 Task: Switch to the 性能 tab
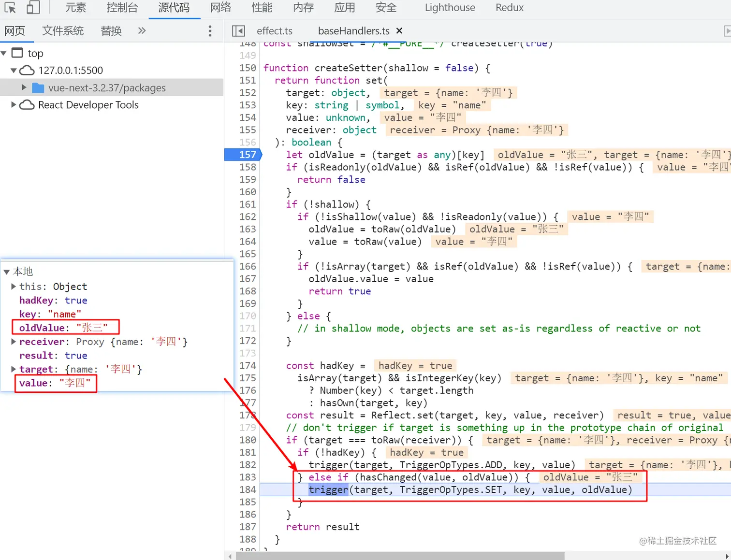click(x=262, y=8)
